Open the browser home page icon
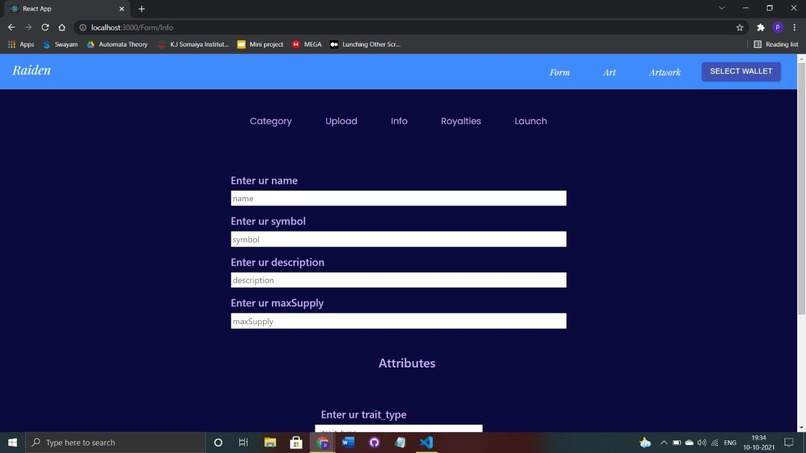Viewport: 806px width, 453px height. (62, 27)
